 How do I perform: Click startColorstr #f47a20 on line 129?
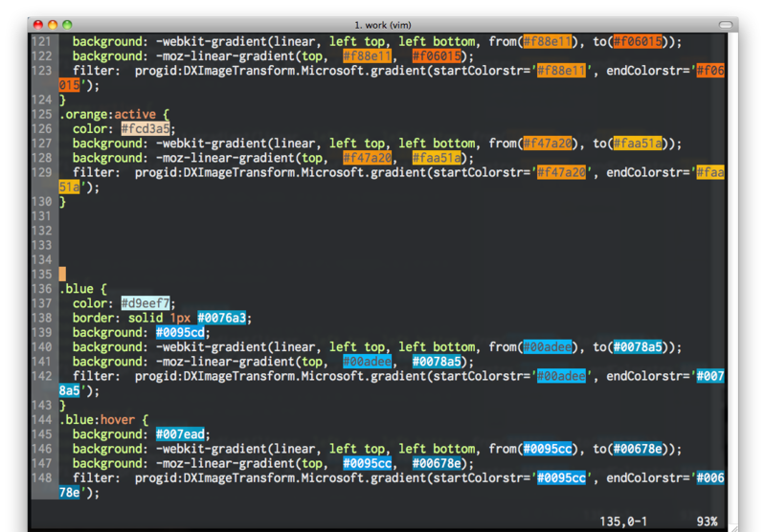(561, 173)
